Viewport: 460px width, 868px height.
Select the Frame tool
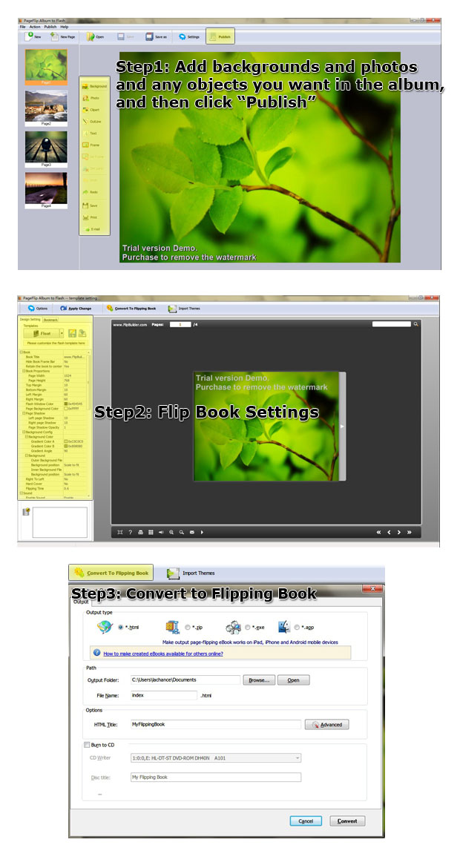pyautogui.click(x=91, y=145)
